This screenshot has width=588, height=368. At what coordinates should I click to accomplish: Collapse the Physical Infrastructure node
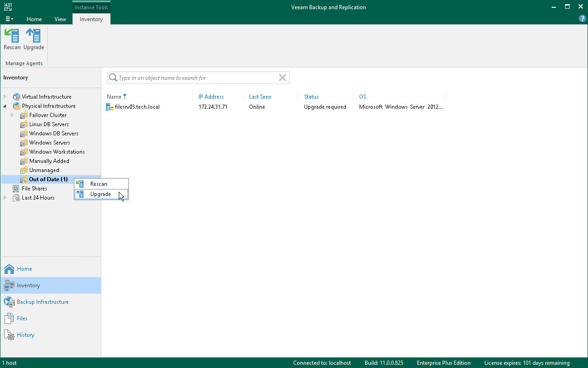pos(5,106)
